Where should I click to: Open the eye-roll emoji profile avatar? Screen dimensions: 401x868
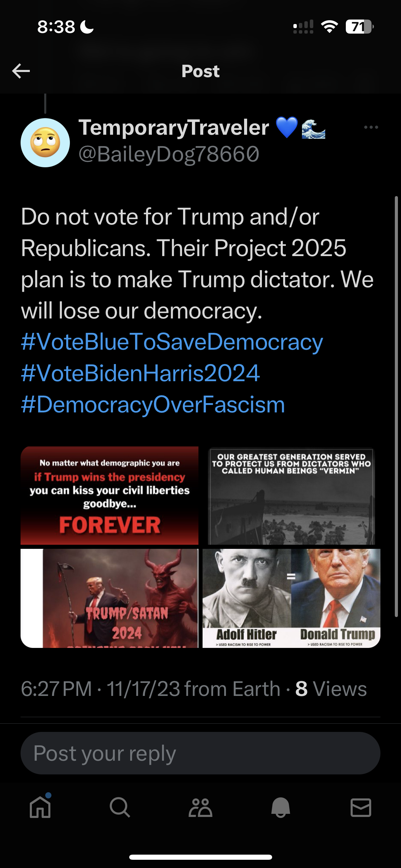pyautogui.click(x=45, y=143)
